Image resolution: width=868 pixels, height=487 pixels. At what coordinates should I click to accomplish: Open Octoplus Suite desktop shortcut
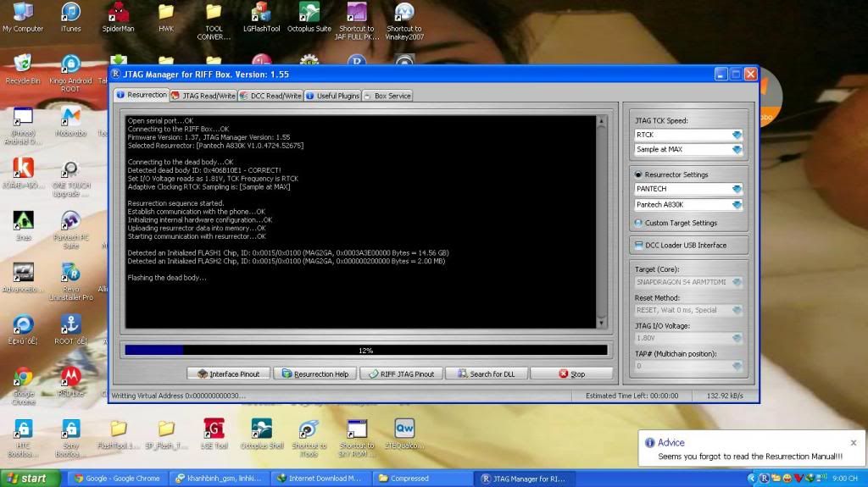309,18
